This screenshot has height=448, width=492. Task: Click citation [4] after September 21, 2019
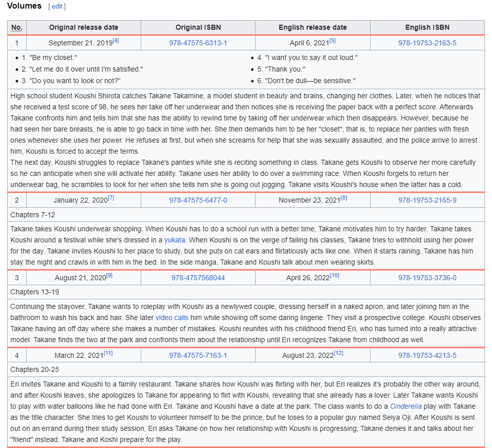point(115,41)
